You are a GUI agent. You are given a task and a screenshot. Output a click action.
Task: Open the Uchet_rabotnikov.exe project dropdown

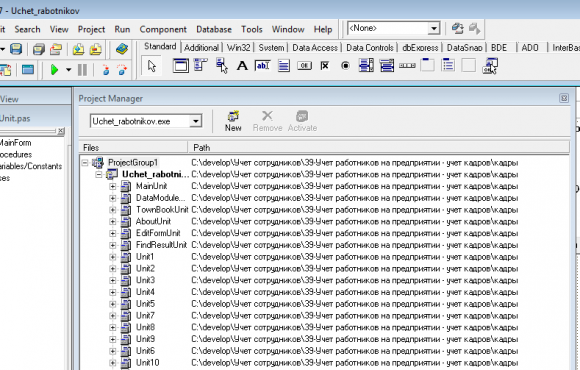(196, 121)
